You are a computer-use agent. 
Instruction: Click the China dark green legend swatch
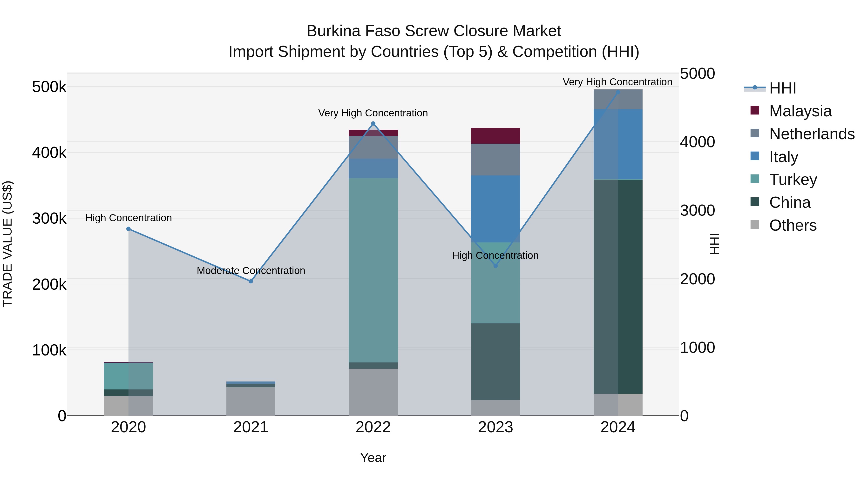click(x=755, y=202)
